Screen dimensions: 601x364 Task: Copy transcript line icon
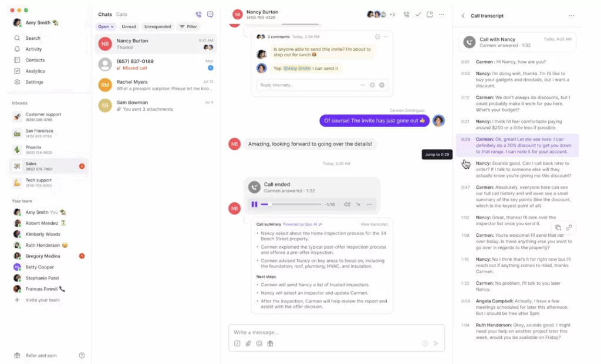[x=558, y=227]
